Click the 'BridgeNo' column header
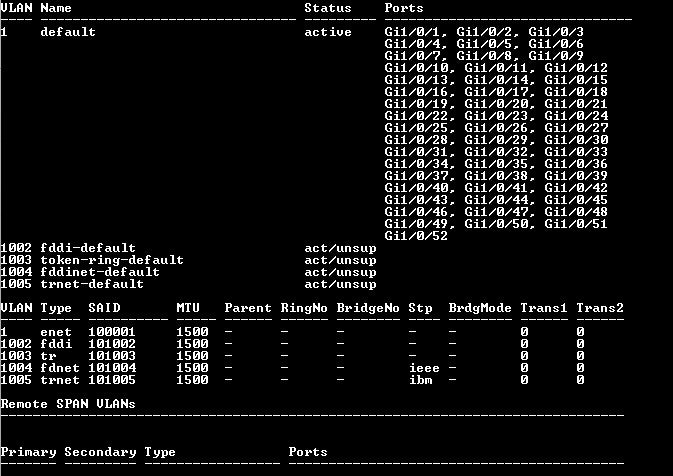673x476 pixels. click(368, 308)
